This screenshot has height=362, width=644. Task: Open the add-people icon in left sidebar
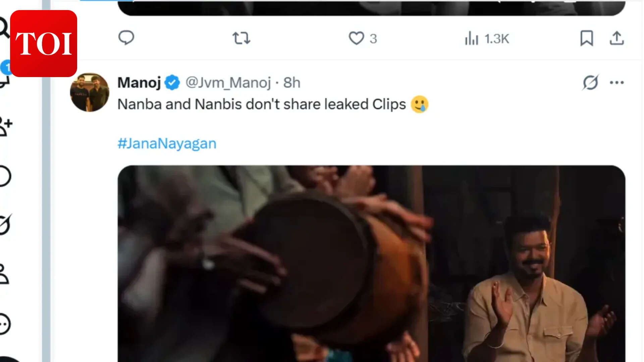coord(5,126)
